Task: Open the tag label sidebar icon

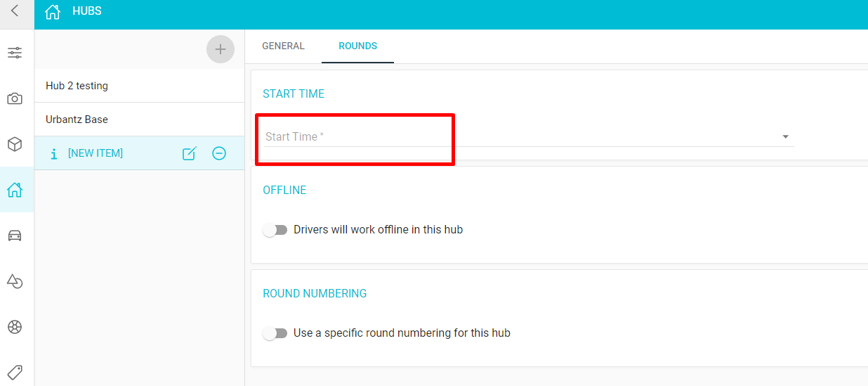Action: click(15, 372)
